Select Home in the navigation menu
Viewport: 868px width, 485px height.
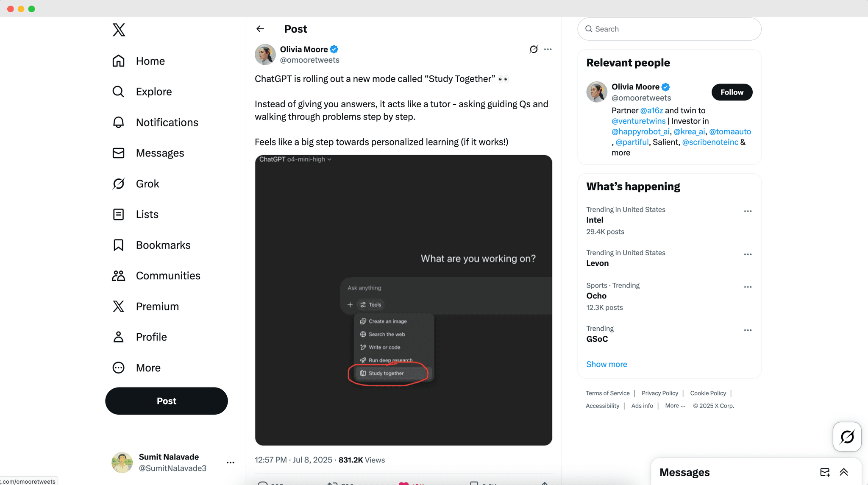pos(150,61)
